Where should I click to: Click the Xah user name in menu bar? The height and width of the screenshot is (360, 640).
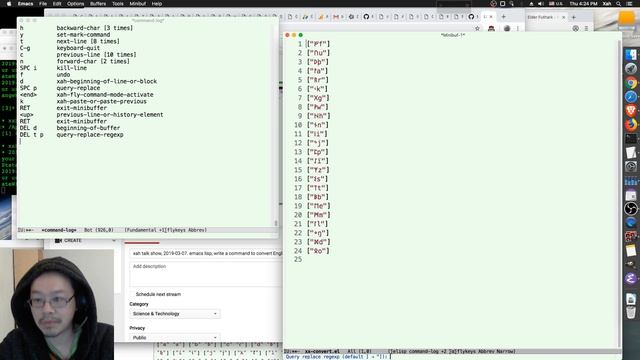tap(607, 4)
